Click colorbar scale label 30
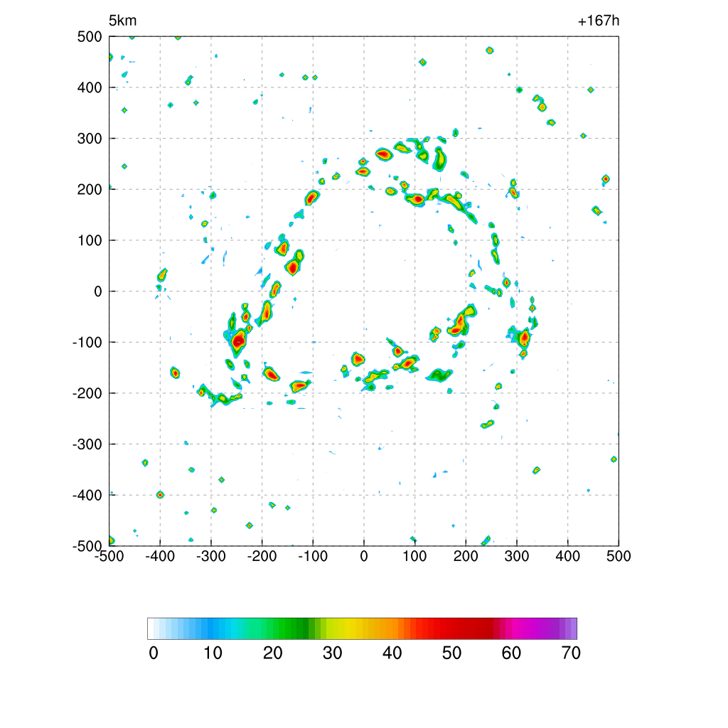This screenshot has height=728, width=728. click(x=333, y=653)
